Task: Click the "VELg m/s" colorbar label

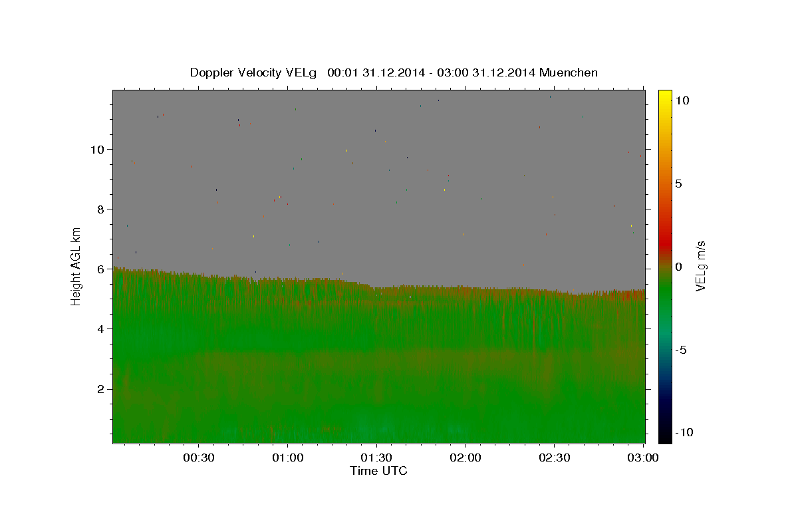Action: [700, 266]
